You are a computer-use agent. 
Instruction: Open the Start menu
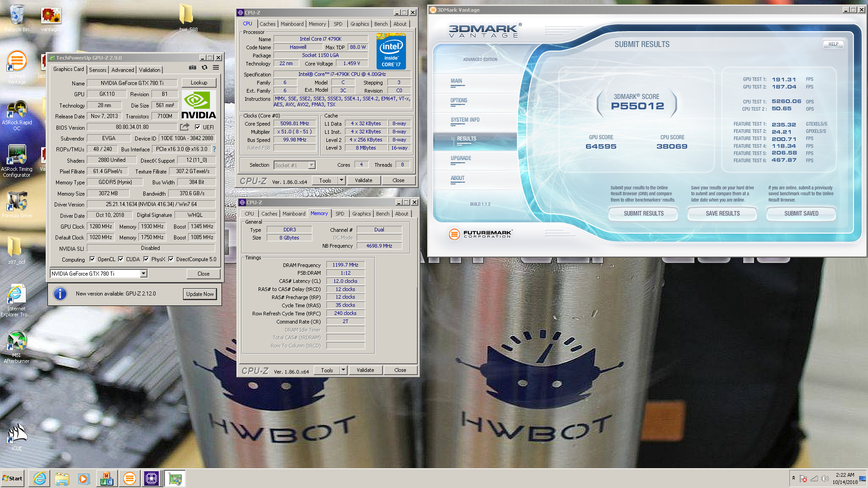tap(13, 479)
